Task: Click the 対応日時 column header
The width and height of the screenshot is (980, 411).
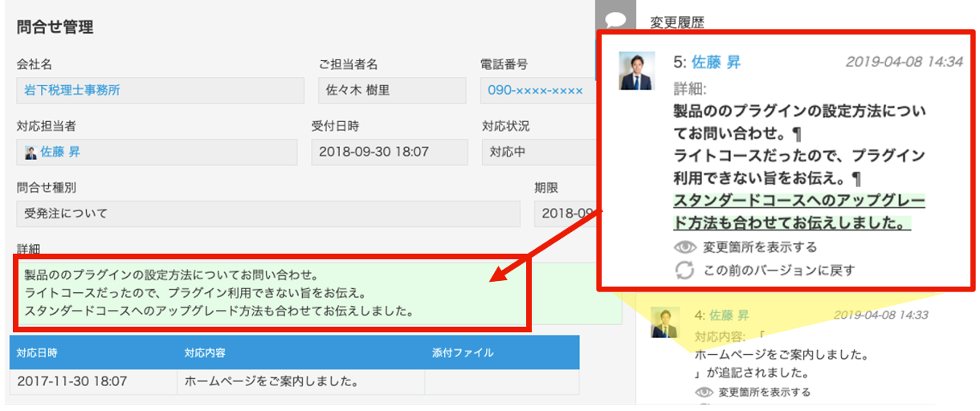Action: (37, 352)
